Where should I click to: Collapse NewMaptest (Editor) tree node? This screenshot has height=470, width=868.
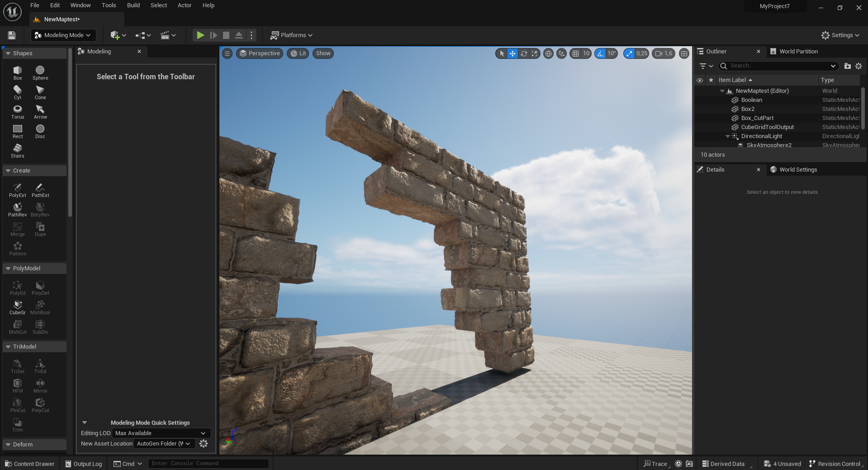coord(722,91)
